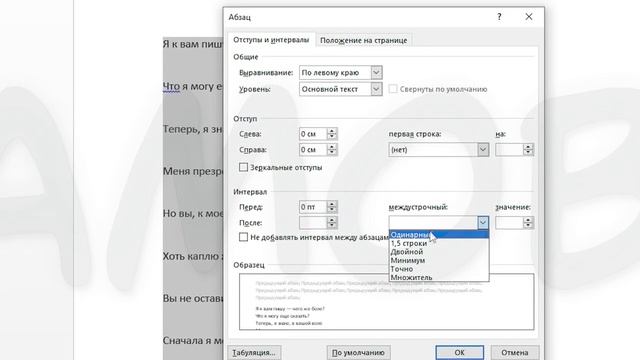Collapse the междустрочный dropdown arrow
The height and width of the screenshot is (360, 640).
[483, 223]
